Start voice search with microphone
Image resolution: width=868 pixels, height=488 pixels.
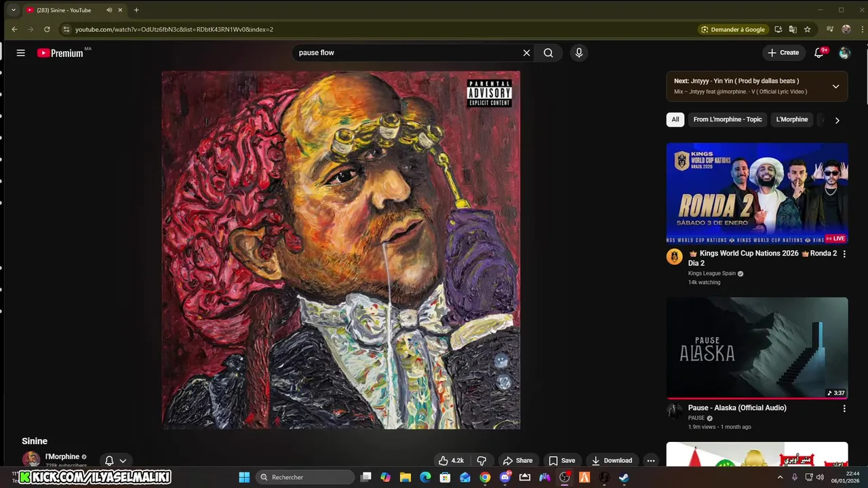(578, 53)
